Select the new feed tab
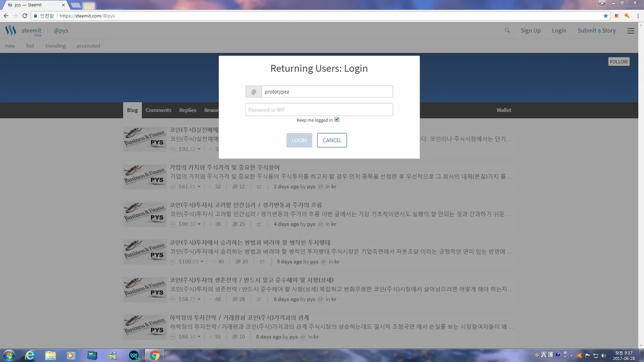 click(10, 46)
